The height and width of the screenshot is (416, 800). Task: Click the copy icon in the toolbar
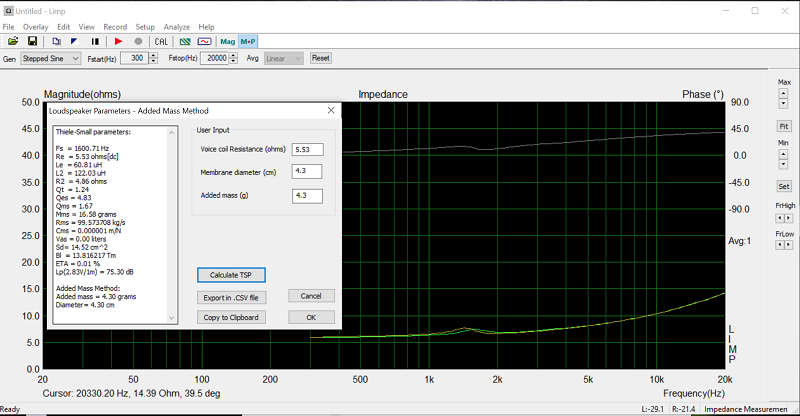click(x=56, y=41)
